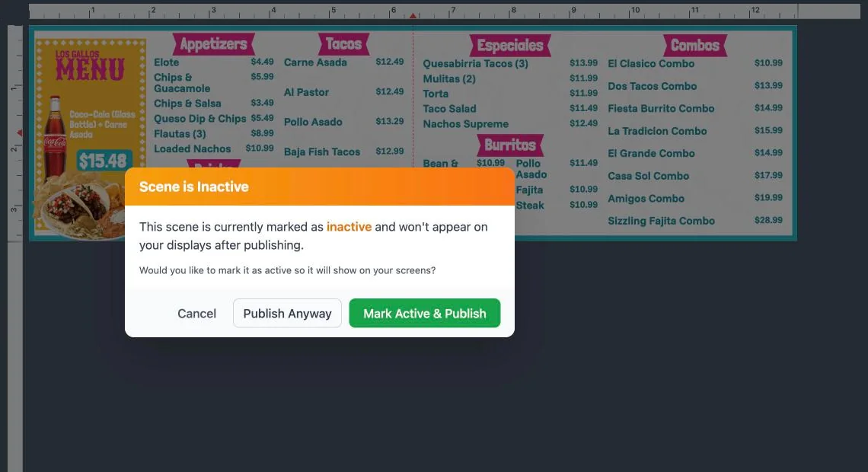Viewport: 868px width, 472px height.
Task: Click the orange word inactive in the dialog
Action: point(349,227)
